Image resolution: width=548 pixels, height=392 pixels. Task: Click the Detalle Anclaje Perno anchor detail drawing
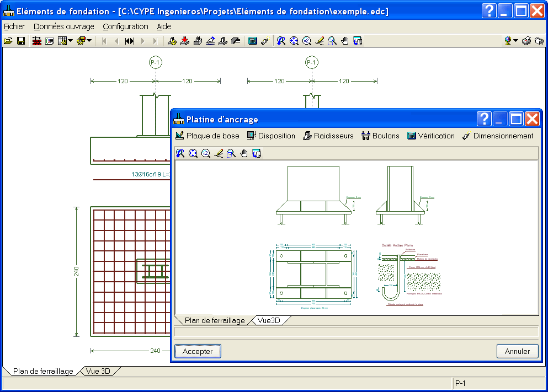tap(409, 275)
